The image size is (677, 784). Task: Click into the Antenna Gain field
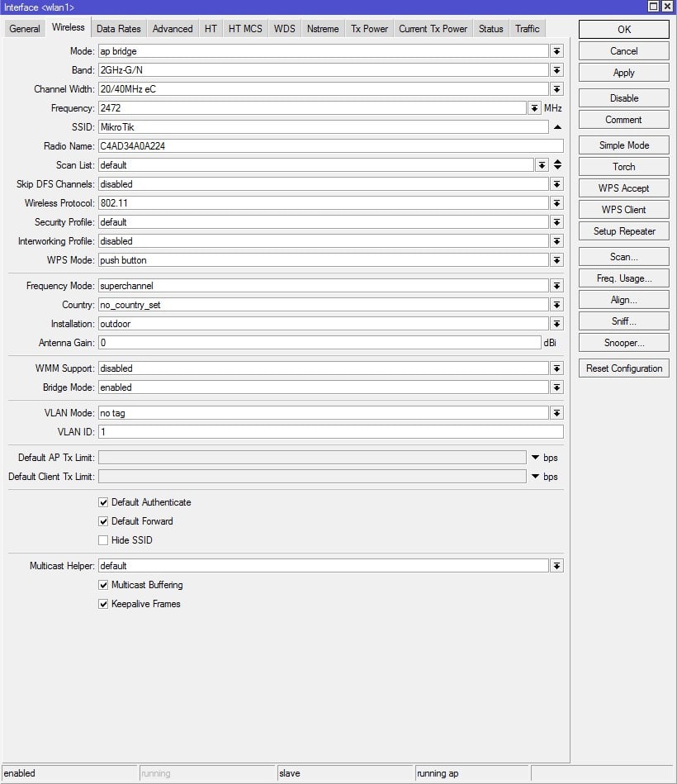click(x=320, y=343)
